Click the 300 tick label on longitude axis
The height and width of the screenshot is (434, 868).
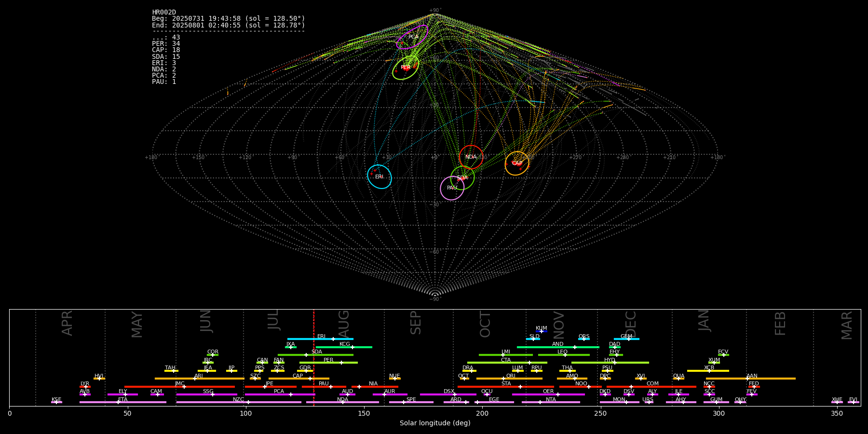tap(719, 414)
